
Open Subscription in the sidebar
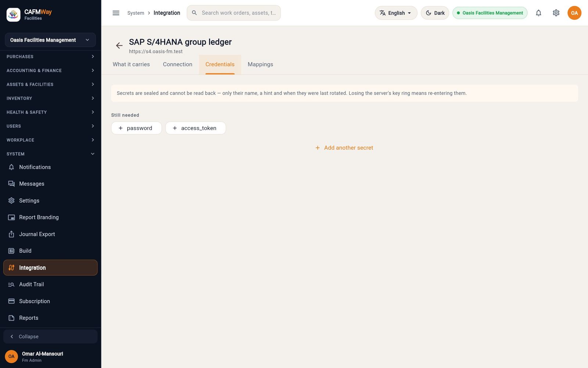click(50, 301)
